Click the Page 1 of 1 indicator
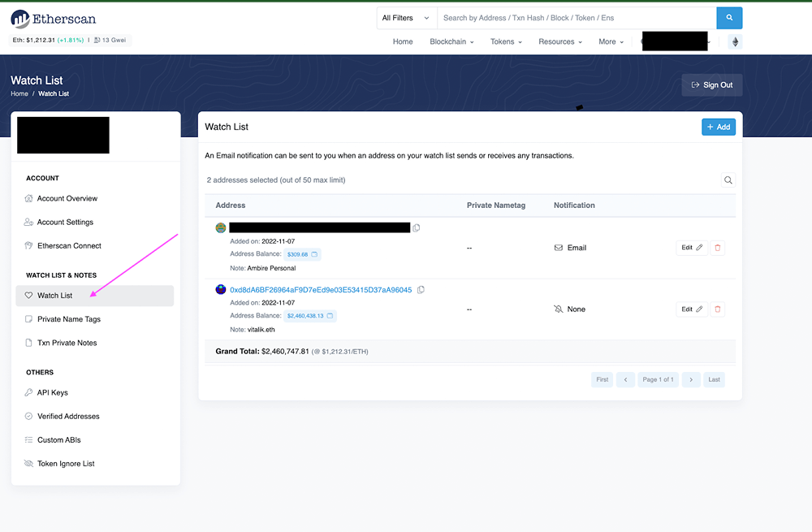 [x=659, y=379]
